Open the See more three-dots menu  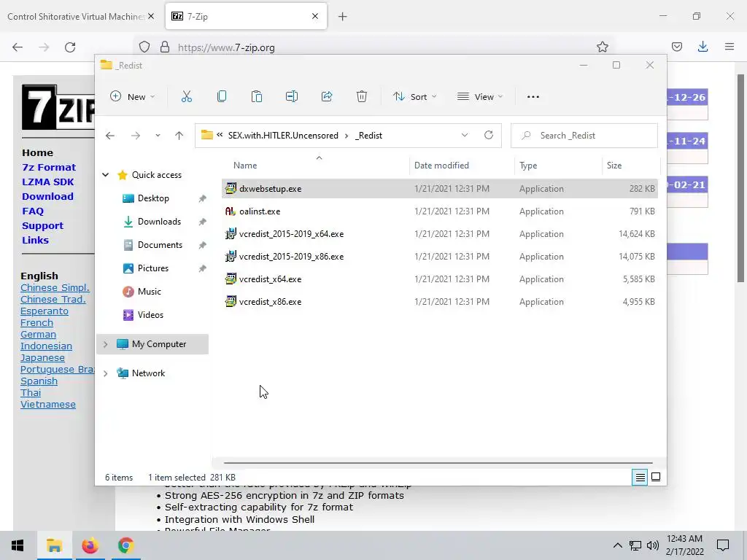(x=533, y=97)
